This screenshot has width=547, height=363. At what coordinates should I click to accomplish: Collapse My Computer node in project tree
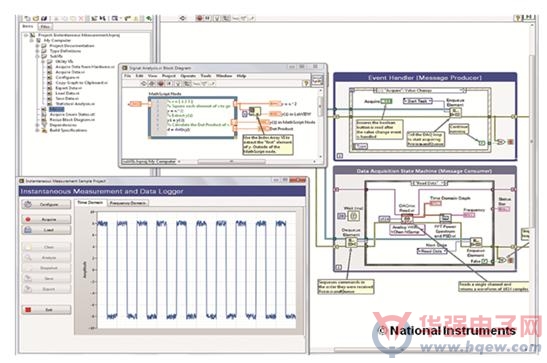(x=32, y=40)
